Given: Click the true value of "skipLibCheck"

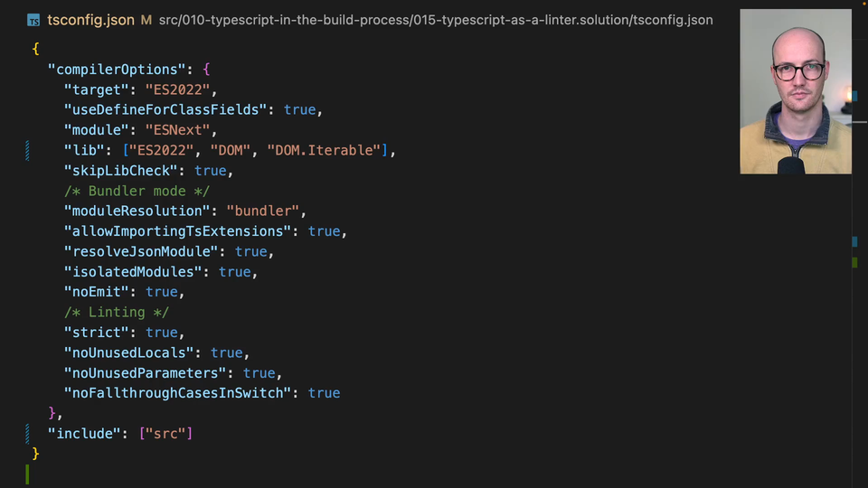Looking at the screenshot, I should point(210,170).
